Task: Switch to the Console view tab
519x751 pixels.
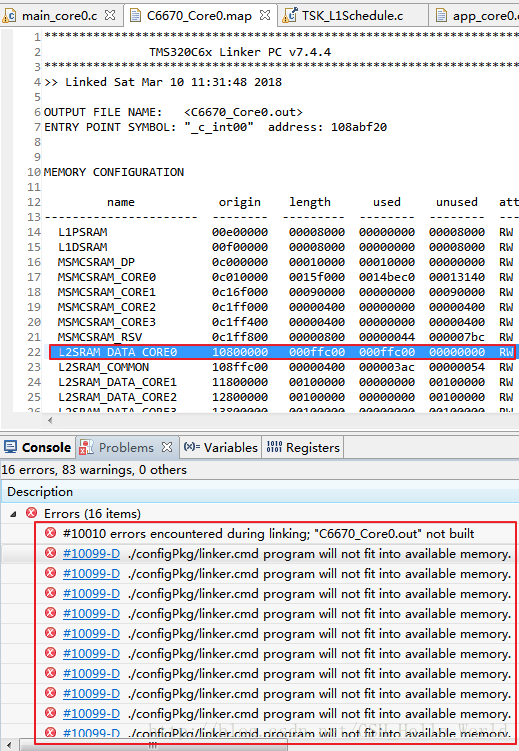Action: [38, 447]
